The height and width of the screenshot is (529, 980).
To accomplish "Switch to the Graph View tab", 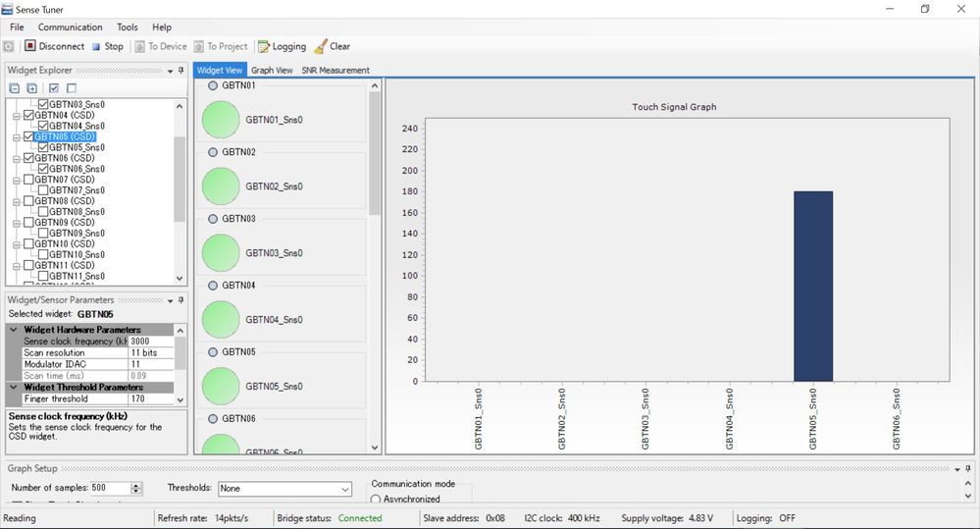I will (x=272, y=71).
